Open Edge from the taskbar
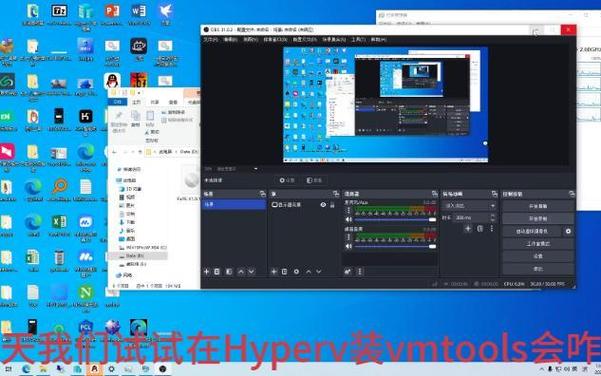Image resolution: width=601 pixels, height=376 pixels. [x=26, y=369]
